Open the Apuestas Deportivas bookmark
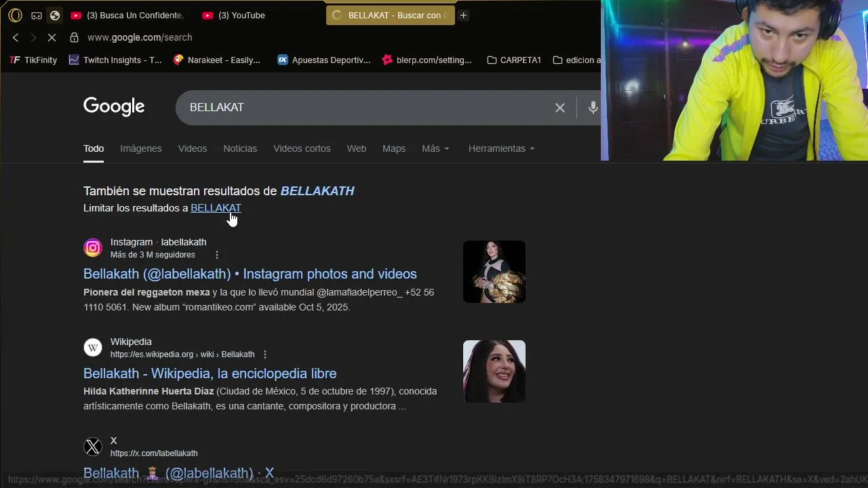The width and height of the screenshot is (868, 488). (324, 60)
